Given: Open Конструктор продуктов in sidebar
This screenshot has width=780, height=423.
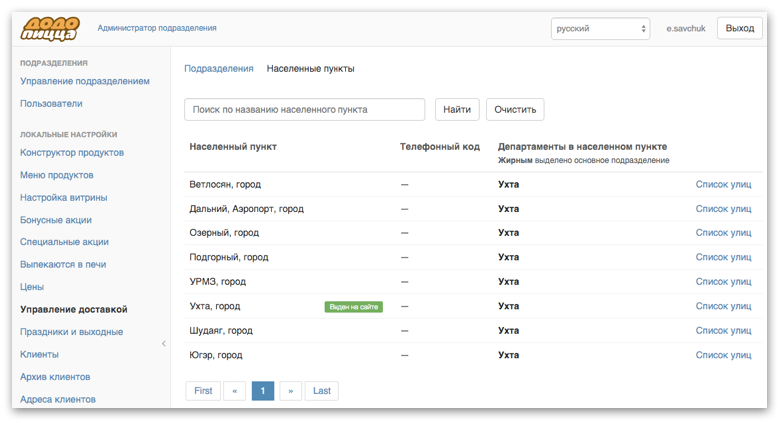Looking at the screenshot, I should 72,153.
